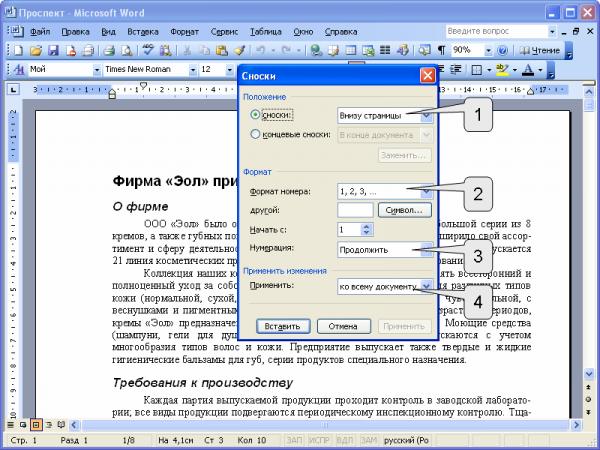Click the Copy icon
600x450 pixels.
point(205,51)
